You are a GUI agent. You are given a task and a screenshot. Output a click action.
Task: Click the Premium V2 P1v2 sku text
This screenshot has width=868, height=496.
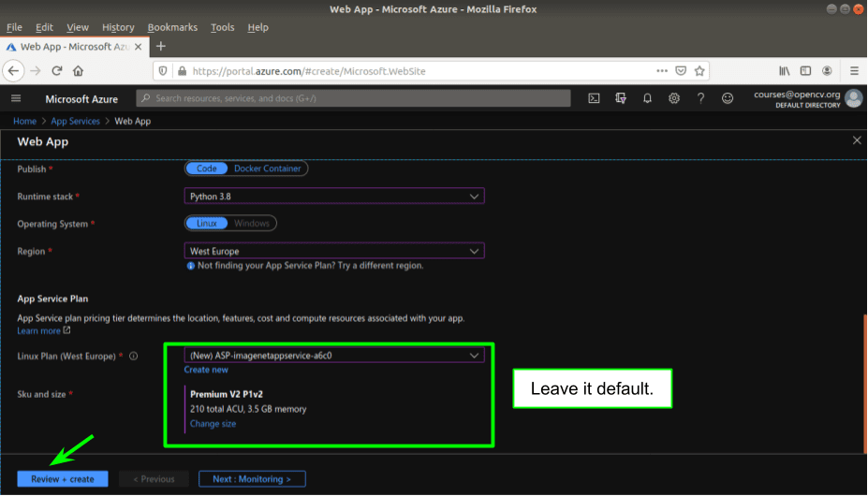227,394
